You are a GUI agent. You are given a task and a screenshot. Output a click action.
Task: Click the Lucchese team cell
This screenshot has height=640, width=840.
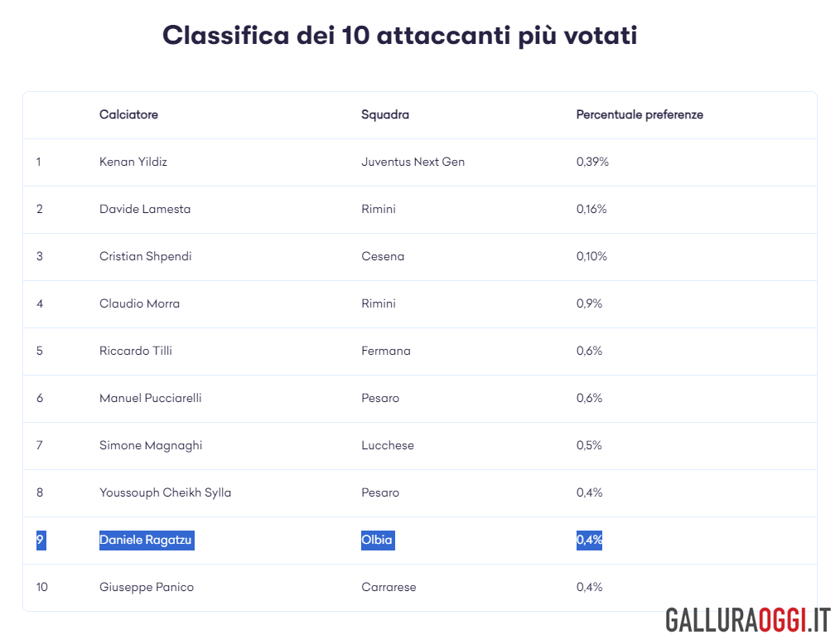click(388, 445)
